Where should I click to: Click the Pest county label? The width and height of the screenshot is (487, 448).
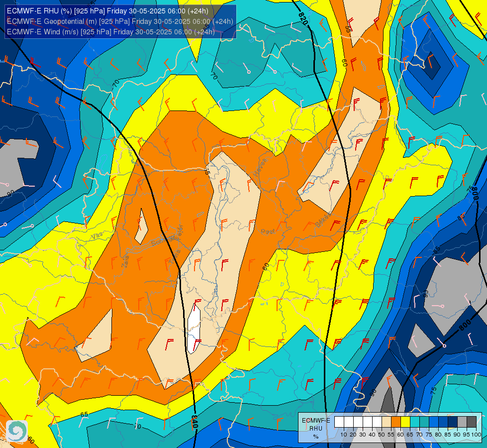pyautogui.click(x=268, y=231)
